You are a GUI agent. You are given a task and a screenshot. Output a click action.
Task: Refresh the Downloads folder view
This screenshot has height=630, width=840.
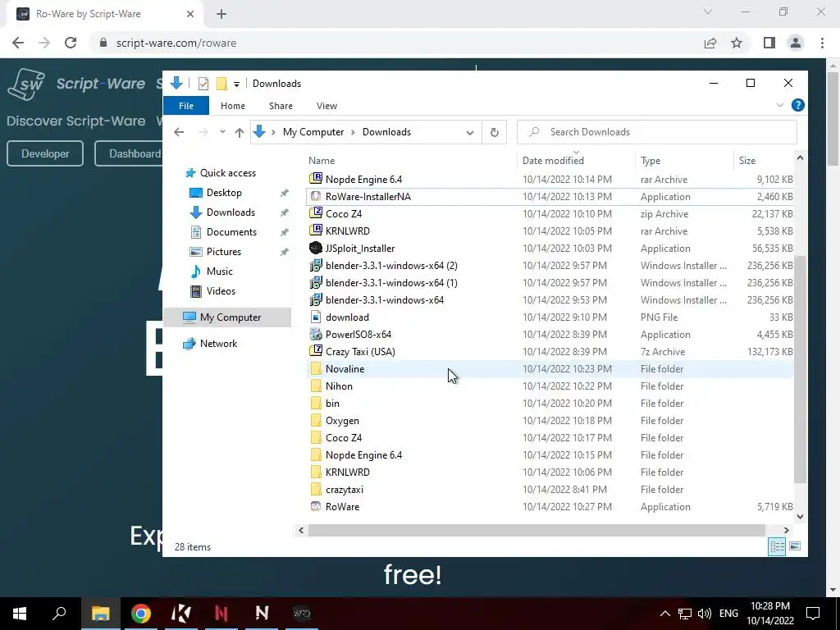[x=494, y=132]
